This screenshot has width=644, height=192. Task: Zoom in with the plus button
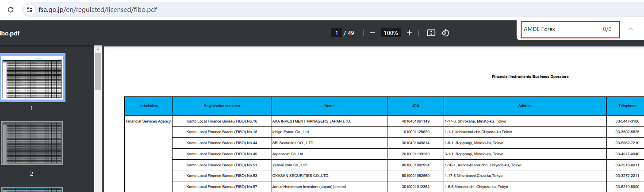[410, 33]
